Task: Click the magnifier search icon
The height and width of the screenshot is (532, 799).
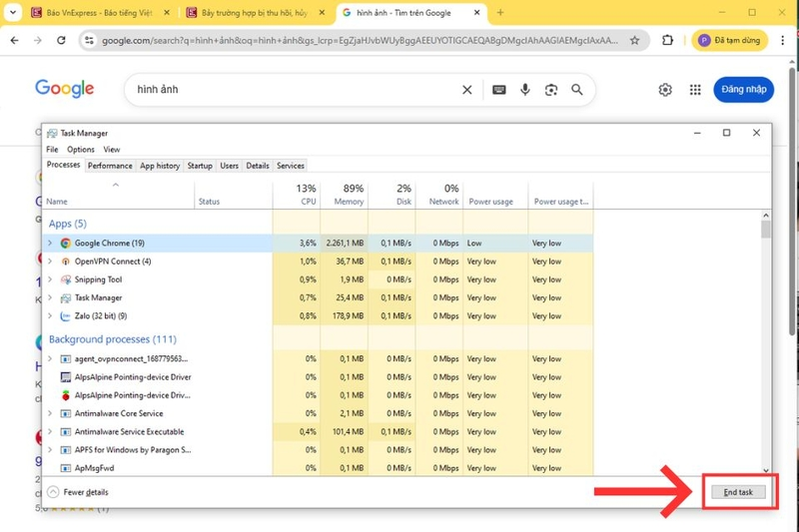Action: (577, 90)
